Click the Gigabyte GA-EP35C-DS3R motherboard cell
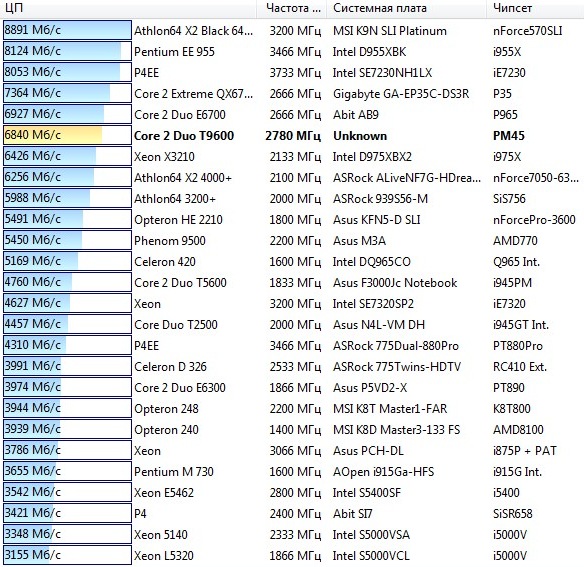The width and height of the screenshot is (584, 567). [x=401, y=94]
